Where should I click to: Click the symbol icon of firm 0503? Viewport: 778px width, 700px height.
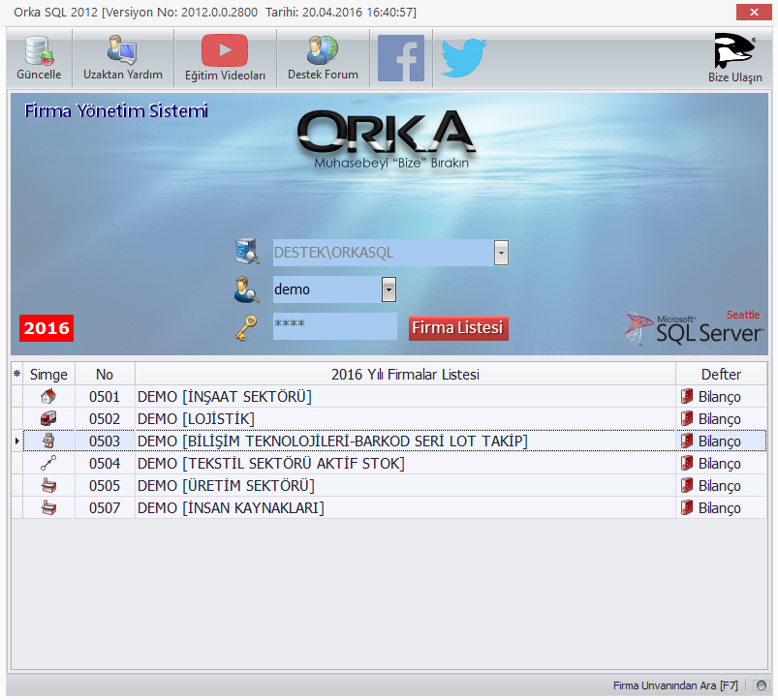48,441
